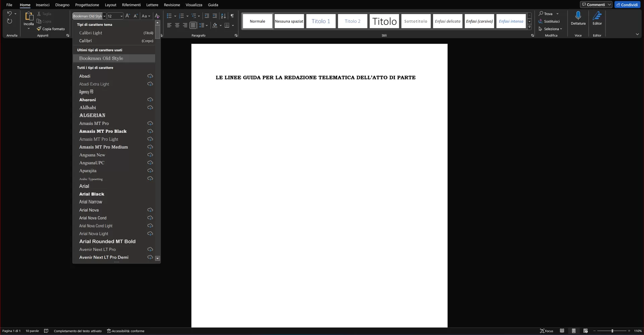The image size is (644, 335).
Task: Click the Trova search button
Action: coord(546,14)
